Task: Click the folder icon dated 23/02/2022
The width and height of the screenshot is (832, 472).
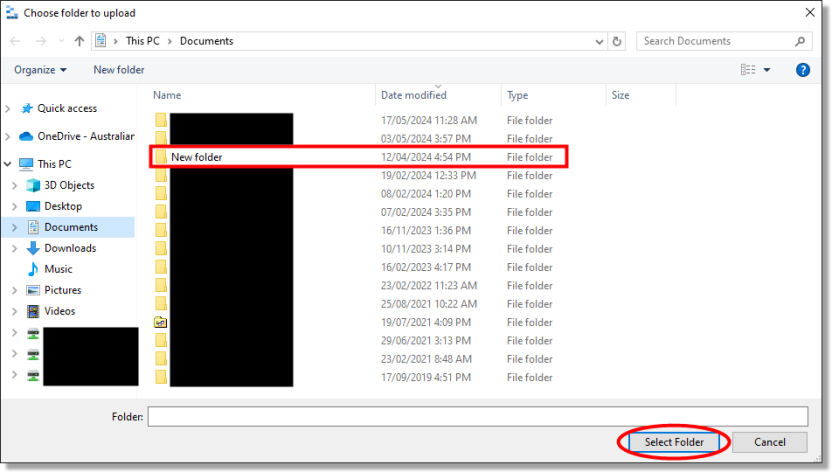Action: [x=161, y=285]
